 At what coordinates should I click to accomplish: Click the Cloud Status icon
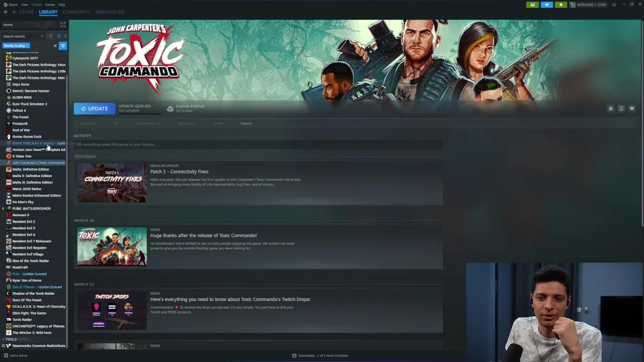point(170,109)
